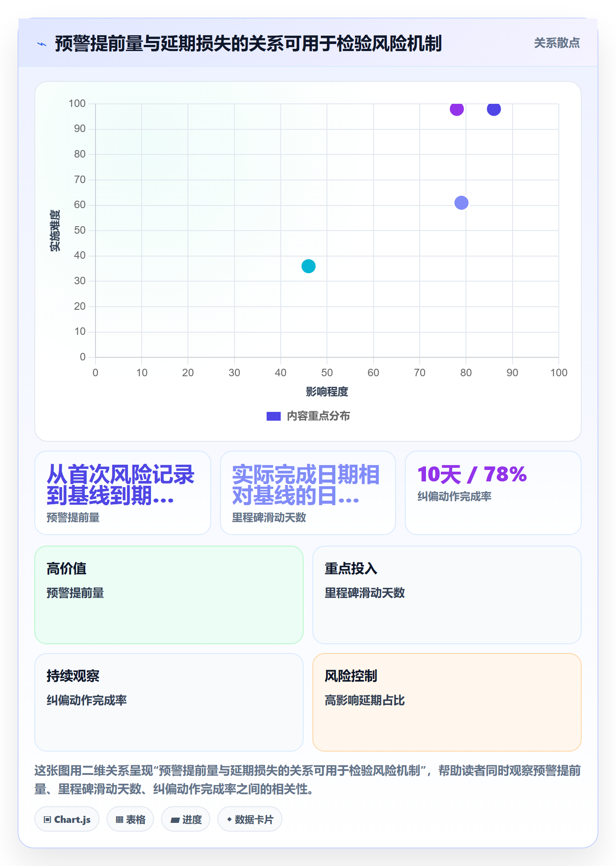Click the 表格 tag
The width and height of the screenshot is (616, 866).
click(130, 819)
